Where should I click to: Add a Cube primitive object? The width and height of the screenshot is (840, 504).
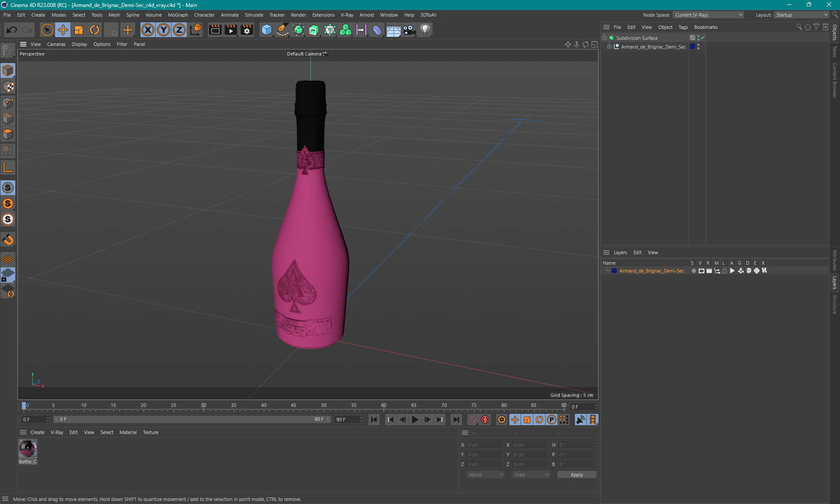(266, 30)
